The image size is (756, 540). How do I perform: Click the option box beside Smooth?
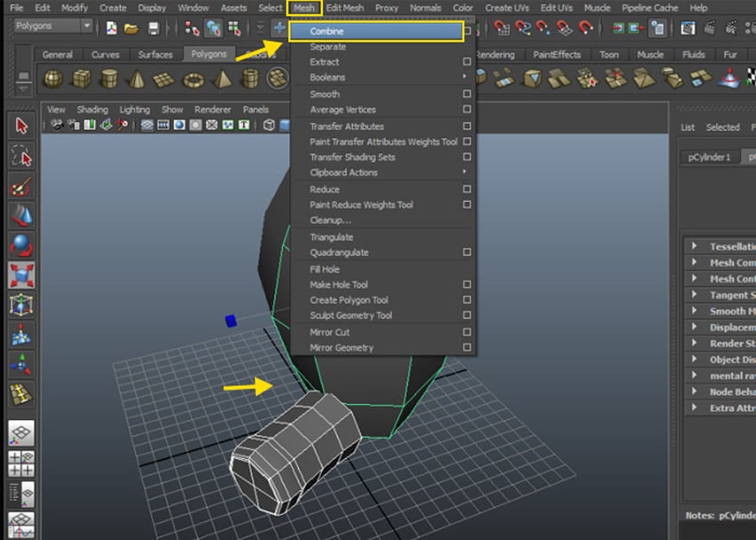466,94
